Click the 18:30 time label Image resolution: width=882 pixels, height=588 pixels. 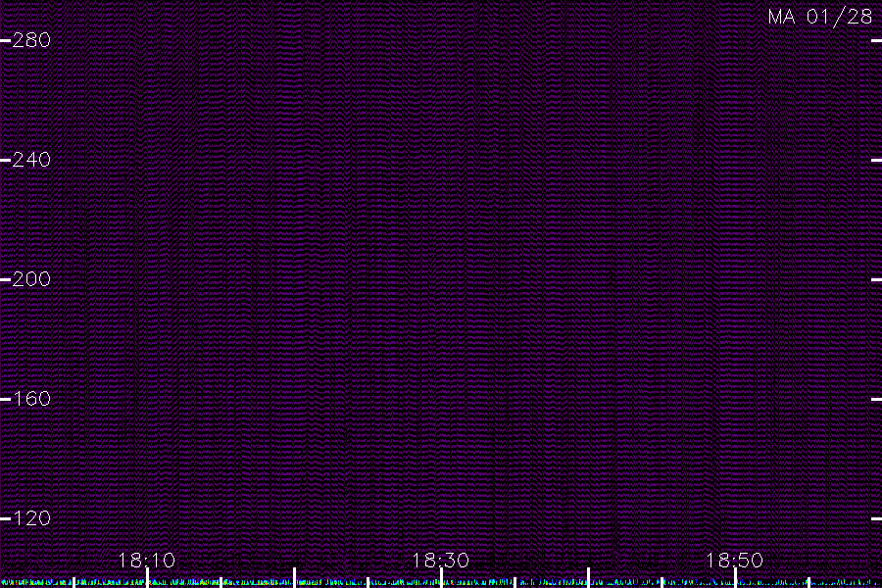[441, 561]
